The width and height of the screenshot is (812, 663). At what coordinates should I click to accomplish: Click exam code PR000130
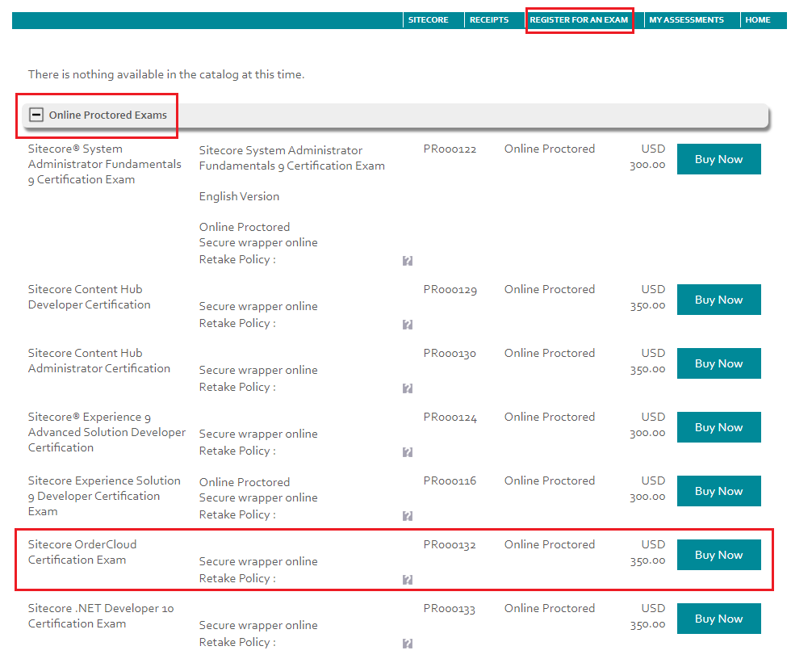point(450,353)
